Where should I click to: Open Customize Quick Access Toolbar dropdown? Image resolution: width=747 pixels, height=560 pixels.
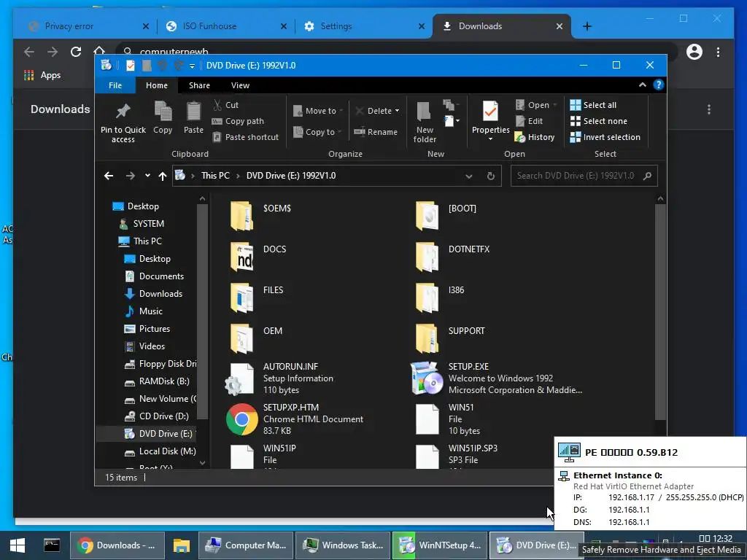(x=192, y=66)
